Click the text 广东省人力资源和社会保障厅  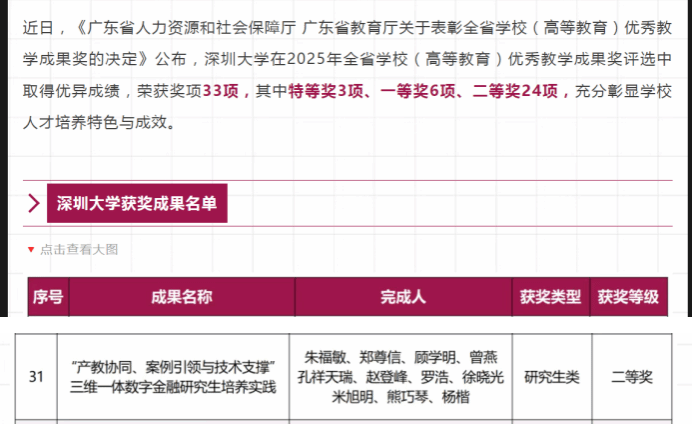tap(192, 28)
